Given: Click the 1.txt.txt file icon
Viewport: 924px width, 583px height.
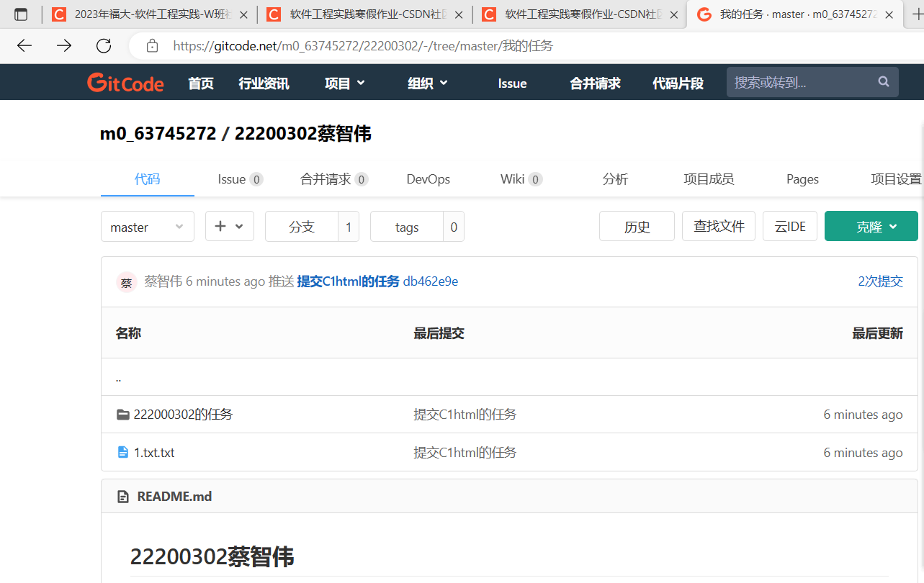Looking at the screenshot, I should tap(123, 453).
